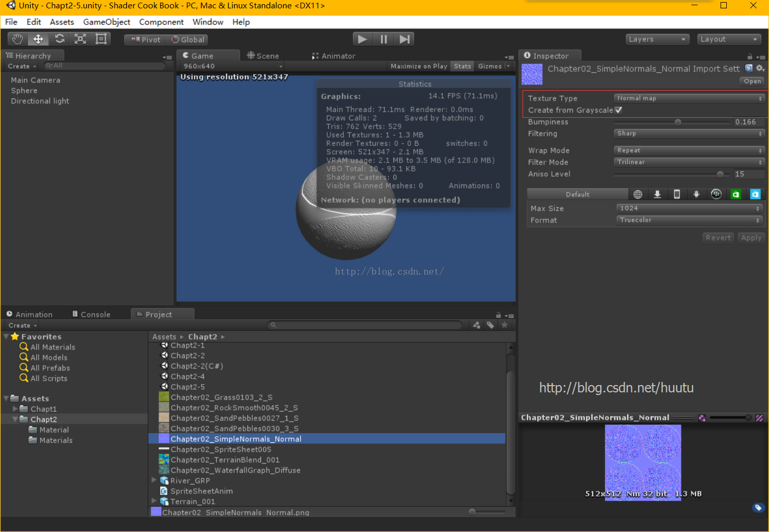Select the Windows Phone platform override icon
This screenshot has height=532, width=769.
click(x=755, y=194)
